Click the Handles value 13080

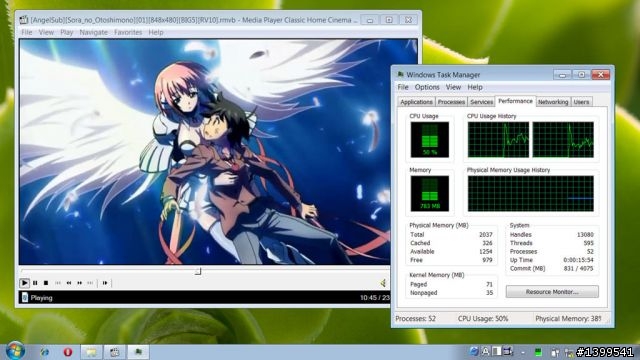(585, 235)
